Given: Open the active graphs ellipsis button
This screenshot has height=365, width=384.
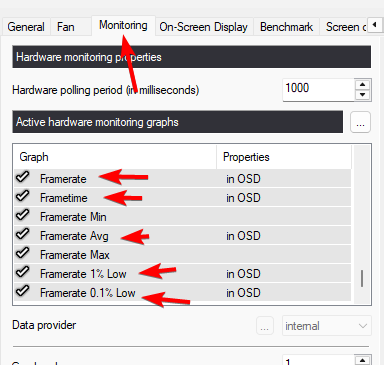Looking at the screenshot, I should [360, 122].
